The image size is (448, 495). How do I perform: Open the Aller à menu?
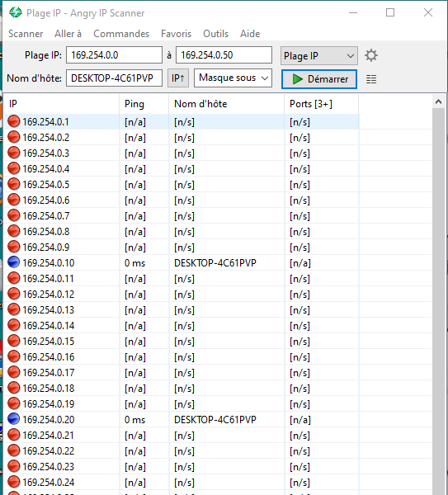[x=68, y=34]
